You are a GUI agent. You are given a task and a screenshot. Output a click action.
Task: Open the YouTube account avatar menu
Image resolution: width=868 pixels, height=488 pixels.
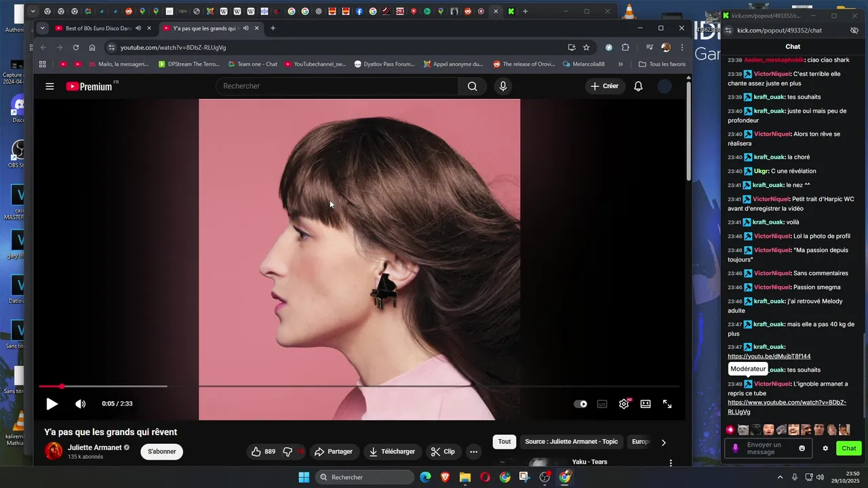coord(665,86)
